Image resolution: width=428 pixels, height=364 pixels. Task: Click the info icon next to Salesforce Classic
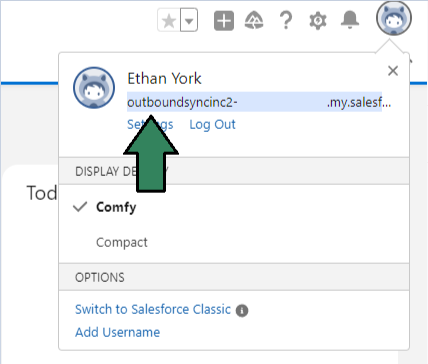coord(242,311)
